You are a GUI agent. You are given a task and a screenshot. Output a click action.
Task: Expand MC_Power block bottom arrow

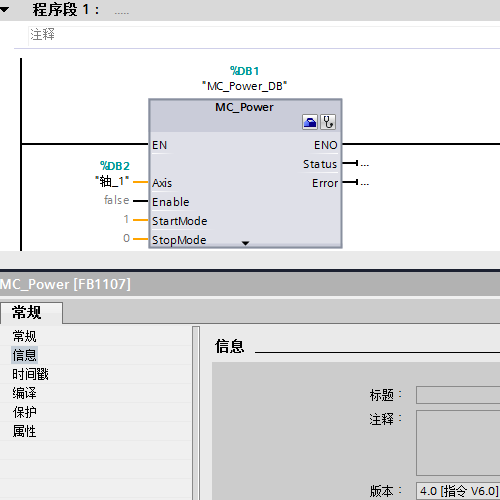pyautogui.click(x=245, y=243)
